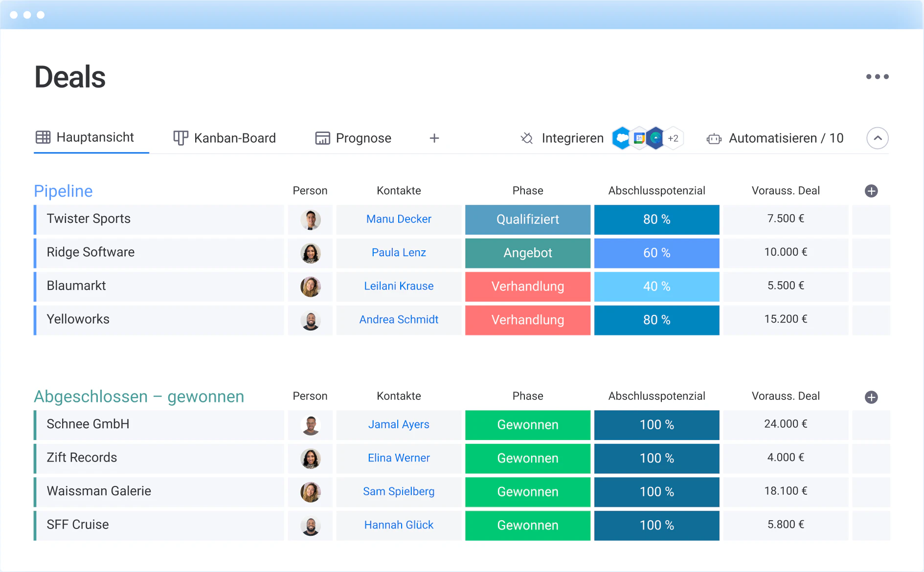Select the Yelloworks deal name
Image resolution: width=924 pixels, height=572 pixels.
pos(78,319)
